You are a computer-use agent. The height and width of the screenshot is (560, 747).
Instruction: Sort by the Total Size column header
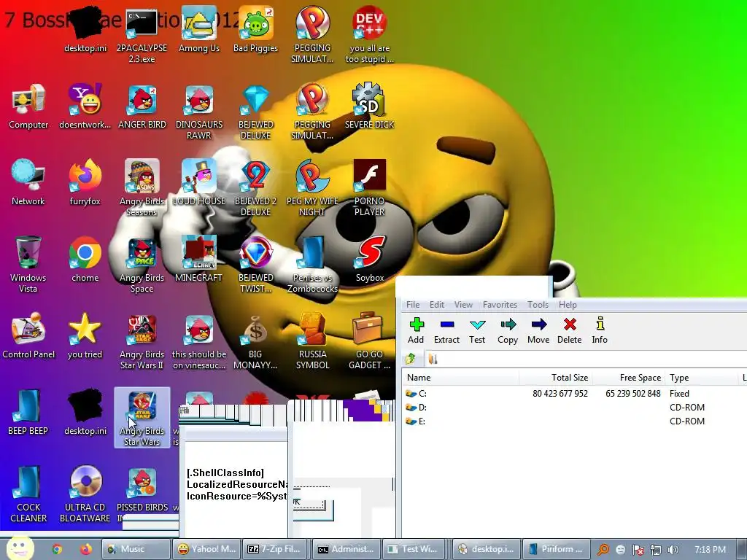coord(555,378)
